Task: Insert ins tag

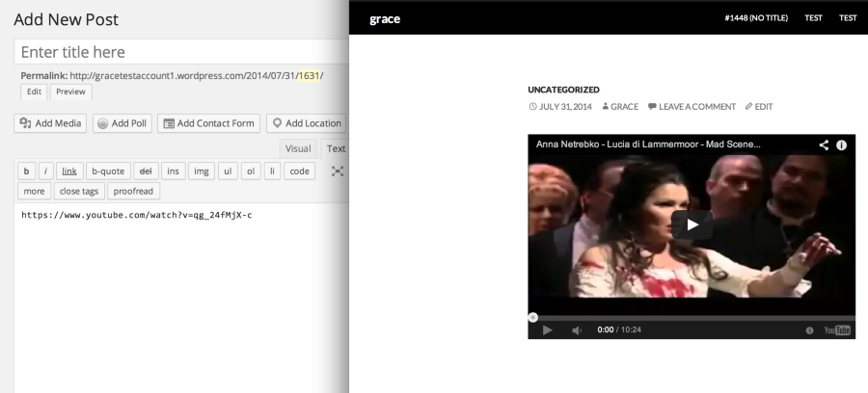Action: [173, 170]
